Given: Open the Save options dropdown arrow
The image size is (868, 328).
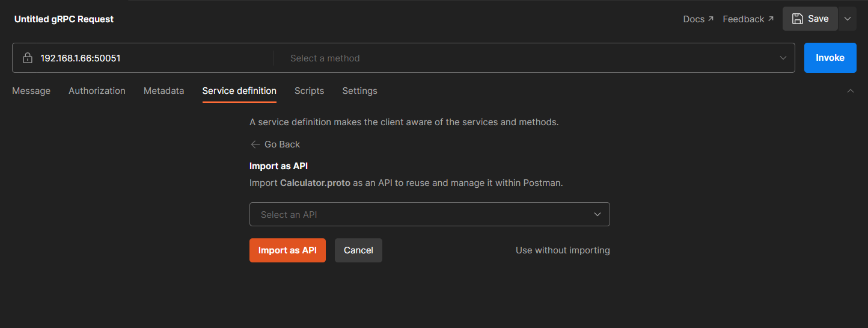Looking at the screenshot, I should click(x=848, y=19).
